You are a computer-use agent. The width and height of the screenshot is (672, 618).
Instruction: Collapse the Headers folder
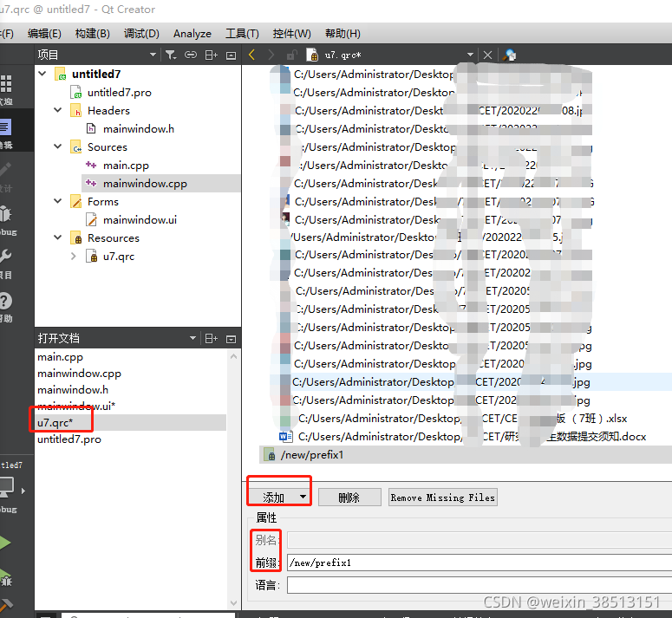tap(58, 110)
